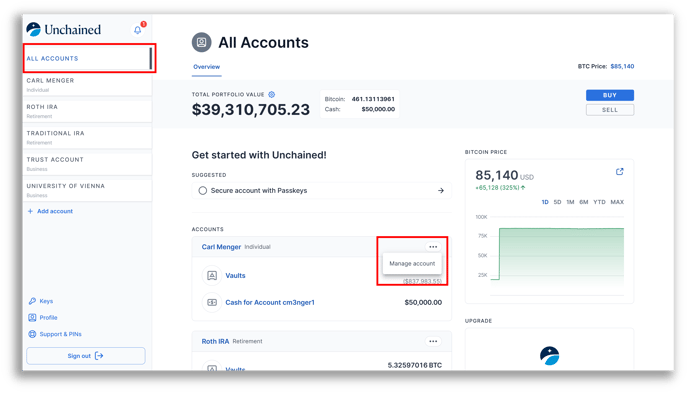Click Unchained logo in Upgrade card
688x393 pixels.
point(549,356)
